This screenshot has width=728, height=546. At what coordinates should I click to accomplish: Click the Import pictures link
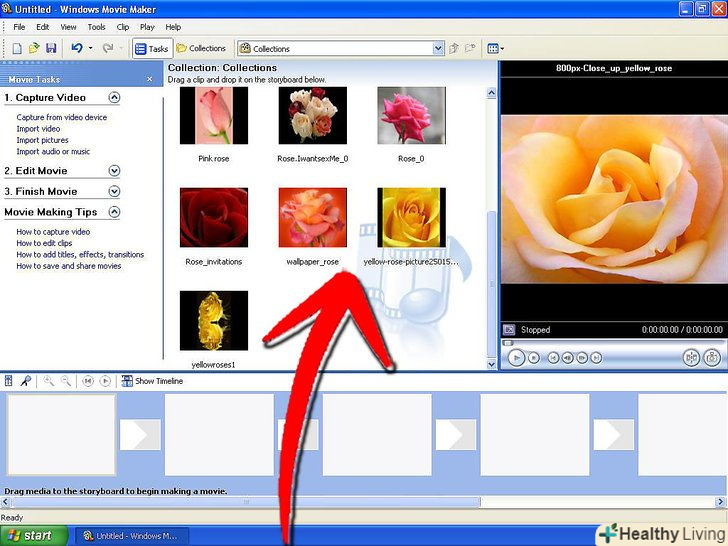click(42, 140)
